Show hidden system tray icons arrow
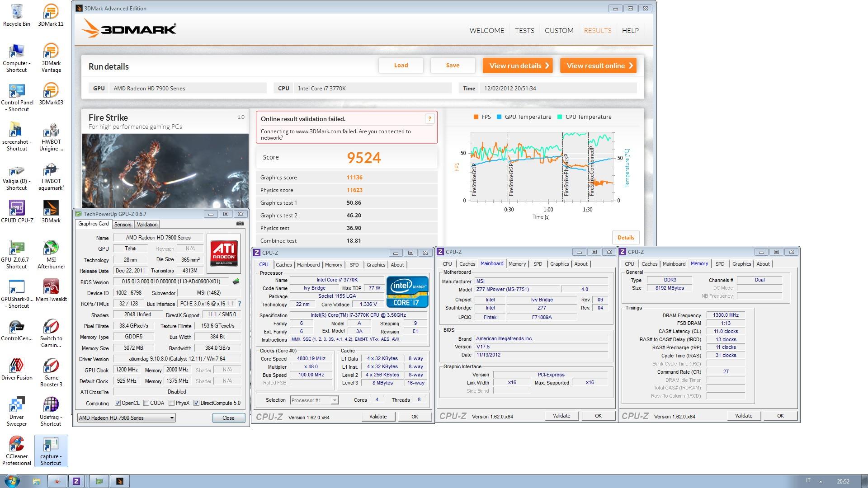868x488 pixels. click(821, 481)
